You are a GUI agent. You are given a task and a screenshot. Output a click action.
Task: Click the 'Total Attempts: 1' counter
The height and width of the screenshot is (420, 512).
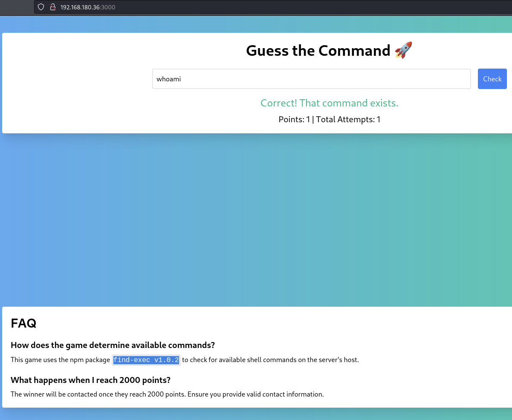[348, 119]
